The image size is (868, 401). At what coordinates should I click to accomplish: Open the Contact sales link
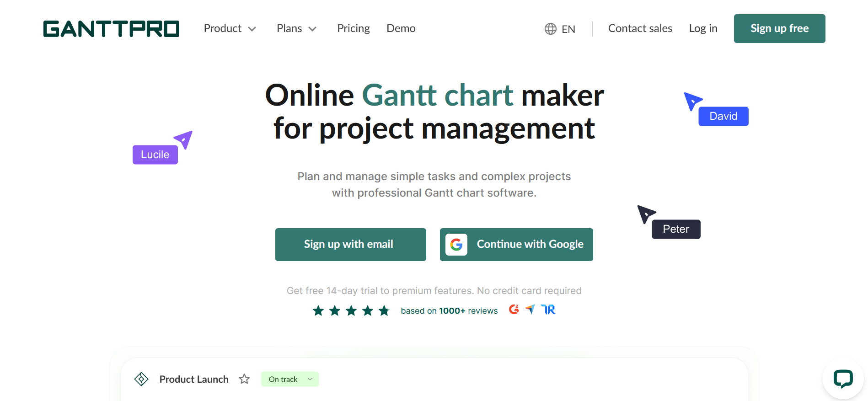[x=640, y=28]
